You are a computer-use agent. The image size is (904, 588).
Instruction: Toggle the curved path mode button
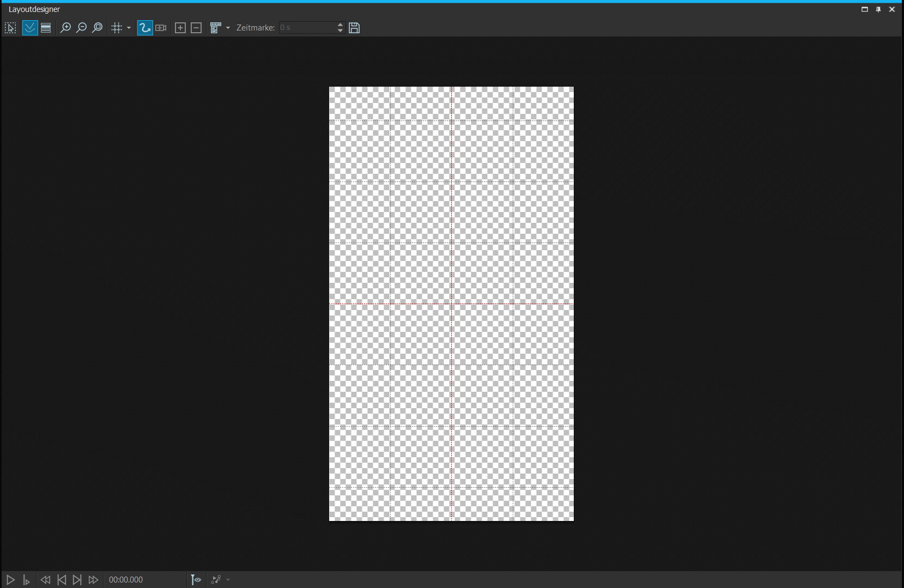145,28
